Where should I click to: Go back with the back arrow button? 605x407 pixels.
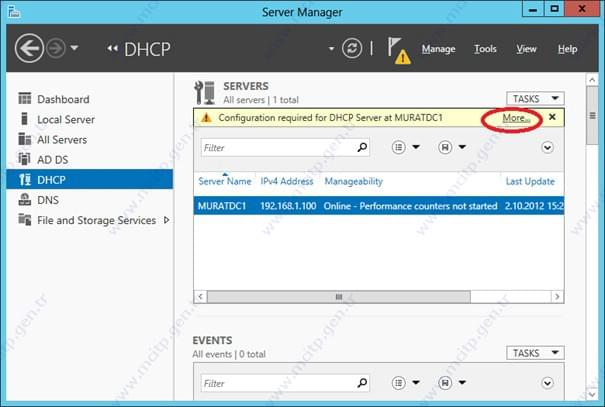(29, 49)
